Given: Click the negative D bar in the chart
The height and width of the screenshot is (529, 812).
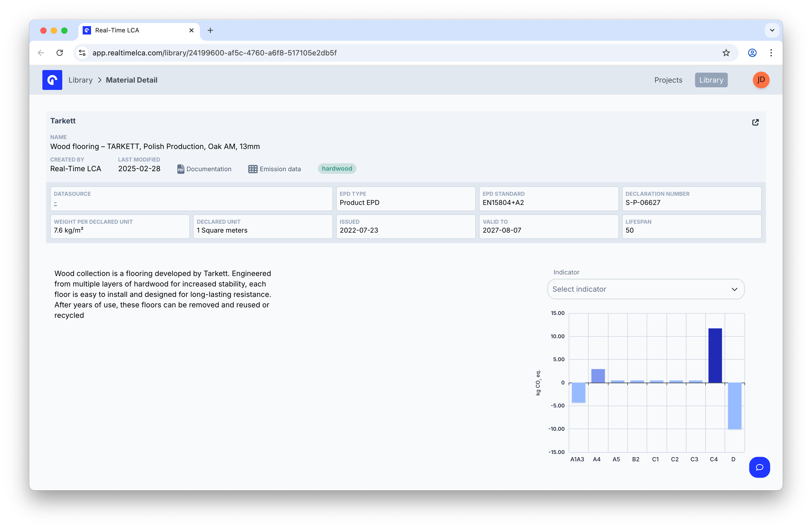Looking at the screenshot, I should point(735,406).
